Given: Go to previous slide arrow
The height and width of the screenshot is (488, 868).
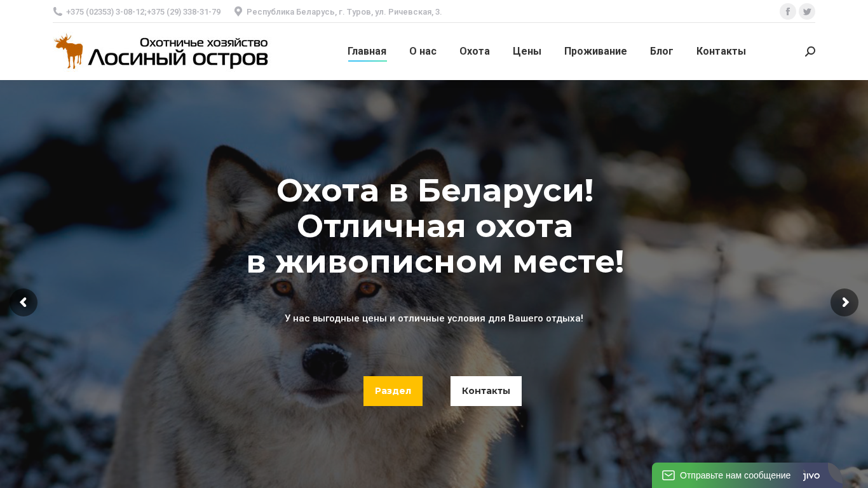Looking at the screenshot, I should point(24,302).
